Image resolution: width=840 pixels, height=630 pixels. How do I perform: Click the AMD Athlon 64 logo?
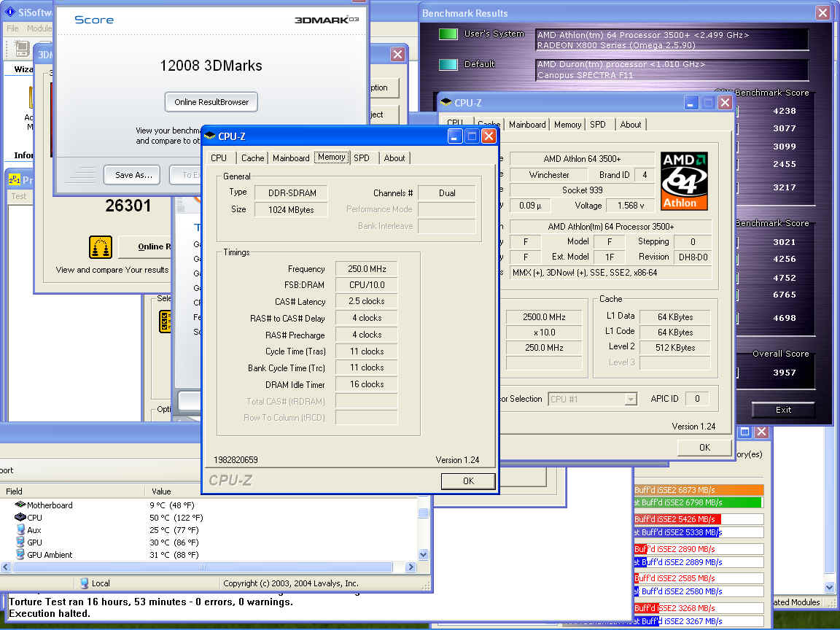pyautogui.click(x=684, y=181)
